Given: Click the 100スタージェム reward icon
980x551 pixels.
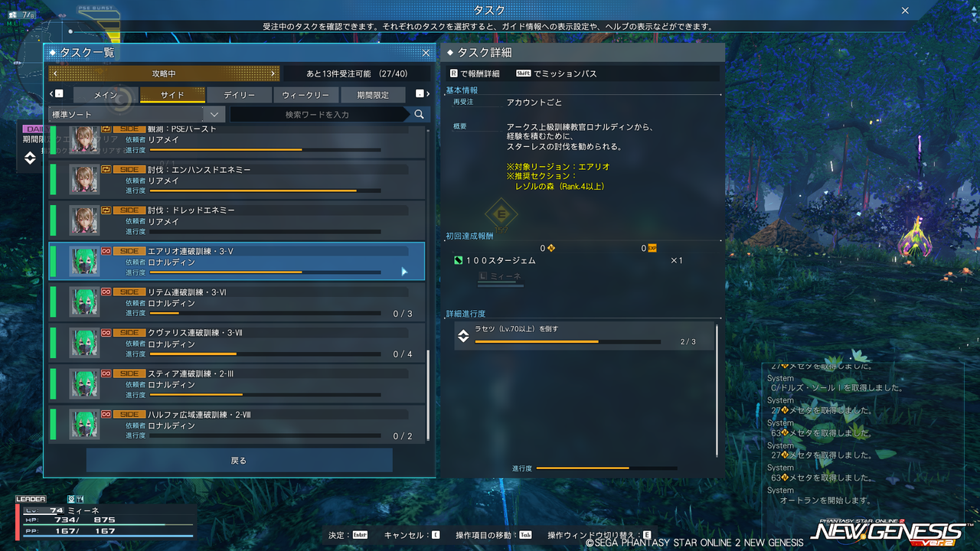Looking at the screenshot, I should (458, 260).
